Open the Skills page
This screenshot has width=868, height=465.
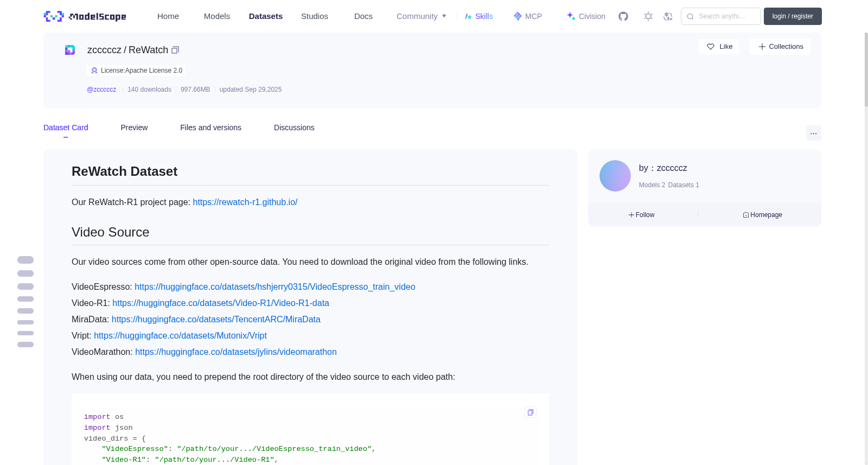point(479,16)
